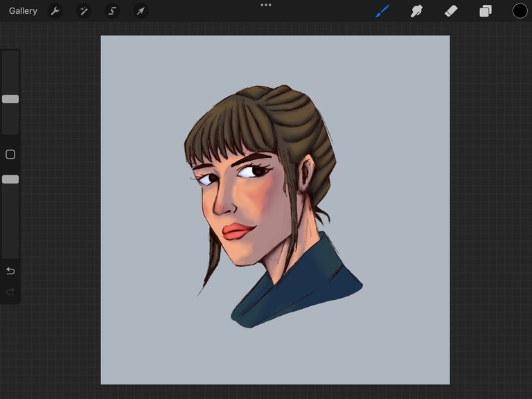Activate the Selection tool

pos(112,11)
